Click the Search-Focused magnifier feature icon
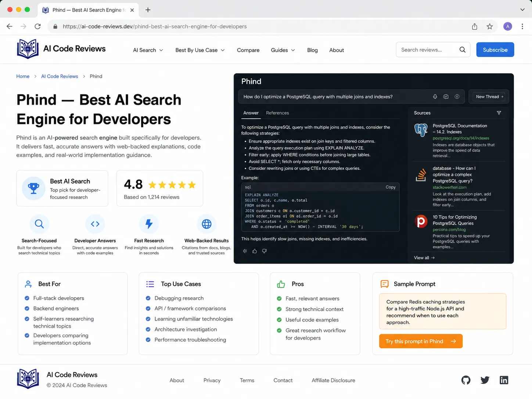The height and width of the screenshot is (399, 532). point(39,224)
